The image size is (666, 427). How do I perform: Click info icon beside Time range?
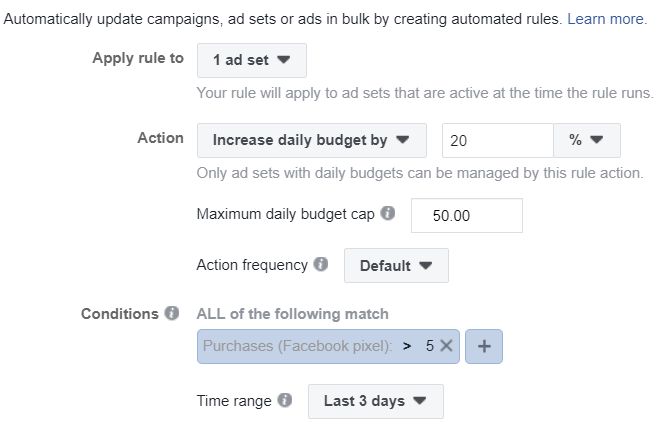click(x=285, y=400)
